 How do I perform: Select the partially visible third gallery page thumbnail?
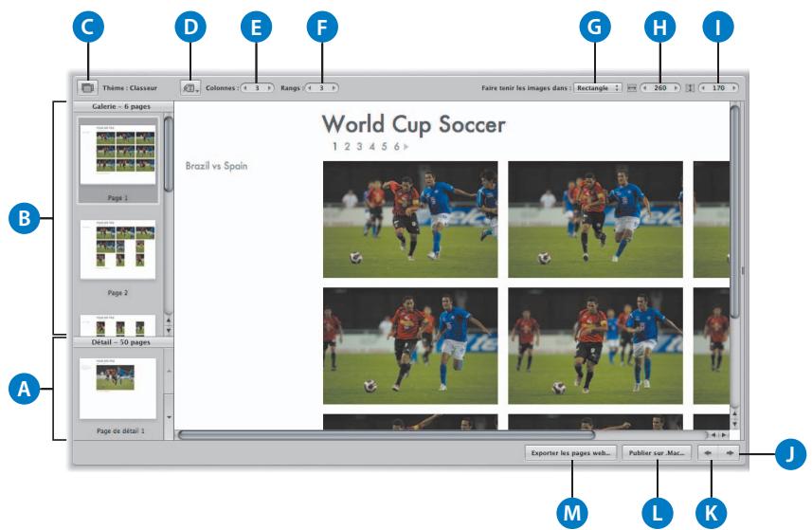coord(117,325)
